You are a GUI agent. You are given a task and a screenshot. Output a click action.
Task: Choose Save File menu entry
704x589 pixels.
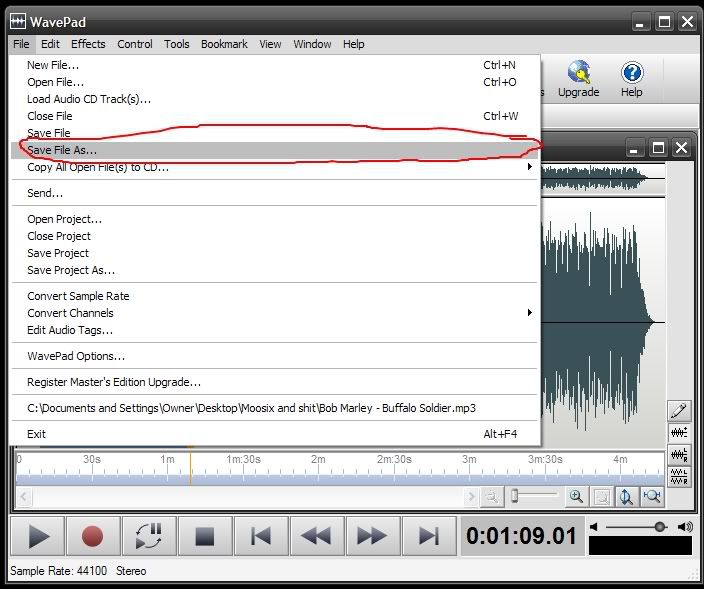point(274,133)
